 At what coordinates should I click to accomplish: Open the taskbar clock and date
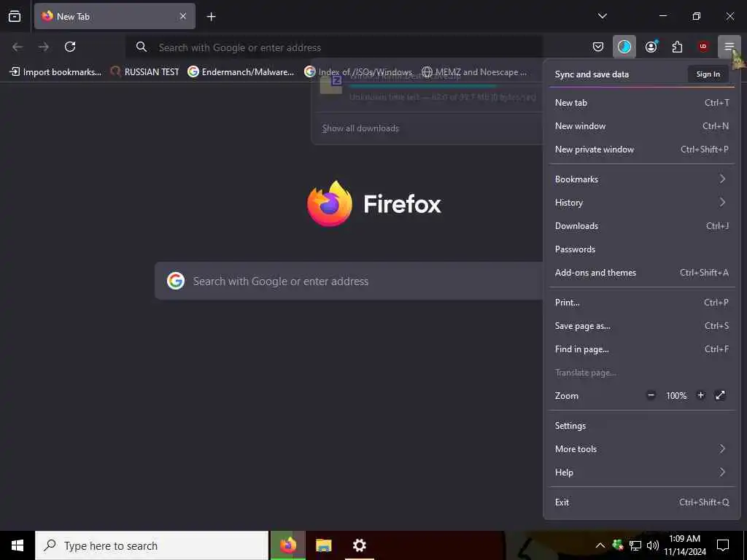point(684,545)
